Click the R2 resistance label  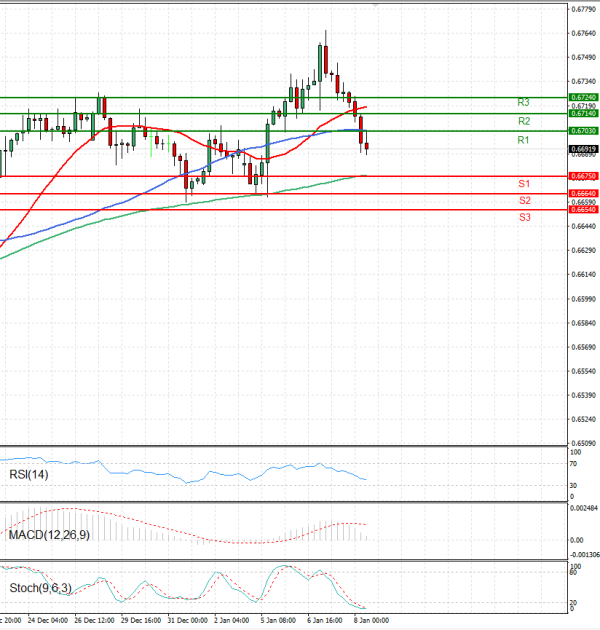523,121
